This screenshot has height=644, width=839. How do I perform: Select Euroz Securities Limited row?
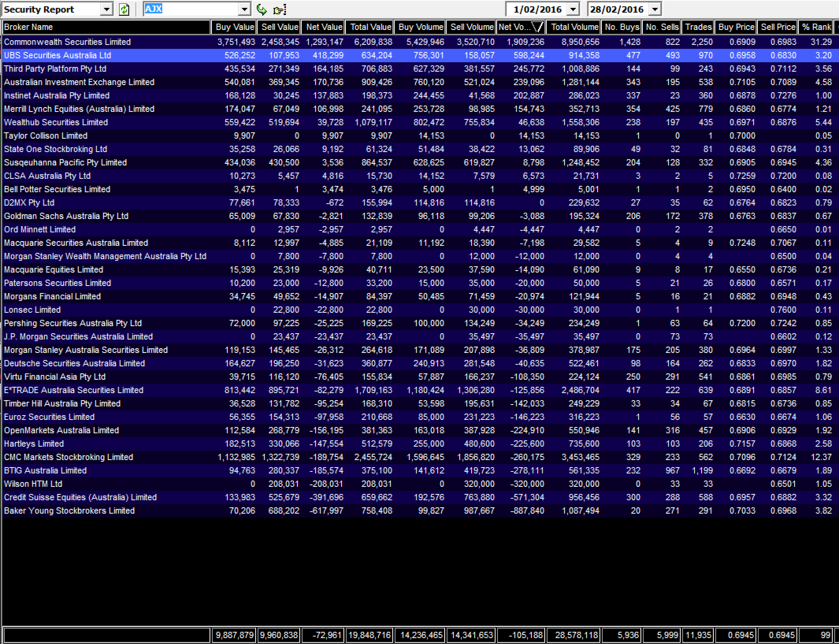(420, 417)
